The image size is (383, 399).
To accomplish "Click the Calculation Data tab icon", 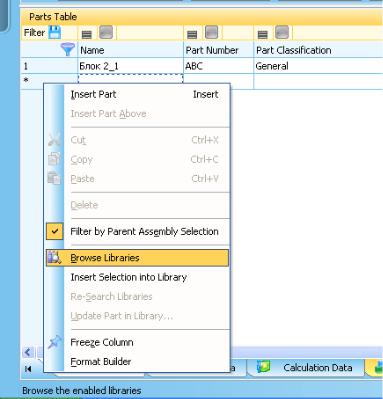I will (x=263, y=367).
